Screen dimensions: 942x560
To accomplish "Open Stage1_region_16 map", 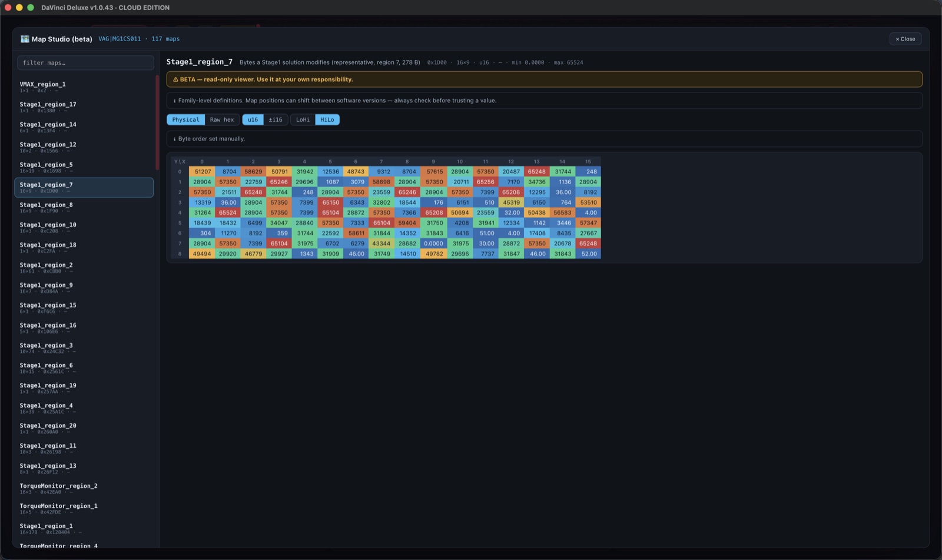I will click(x=84, y=328).
